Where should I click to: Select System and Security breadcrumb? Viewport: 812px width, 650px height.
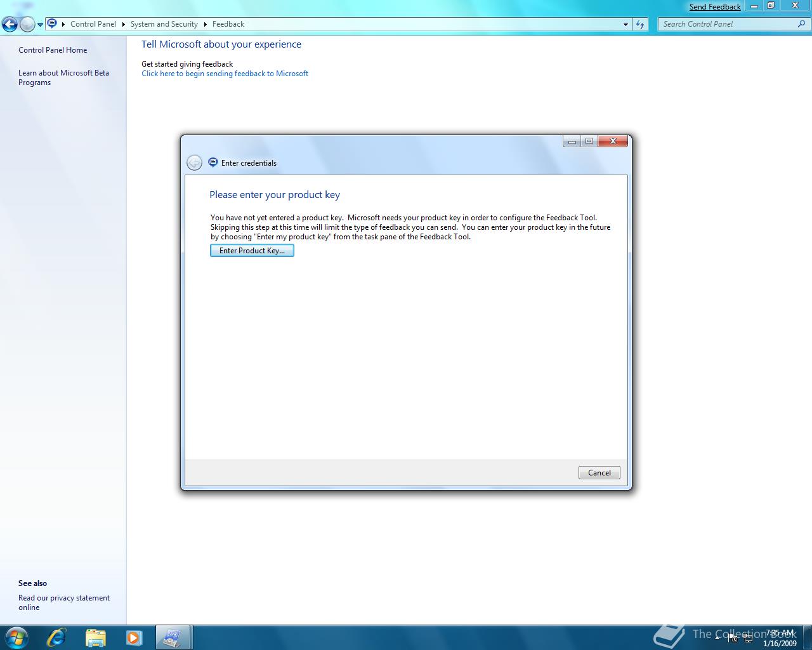point(164,24)
